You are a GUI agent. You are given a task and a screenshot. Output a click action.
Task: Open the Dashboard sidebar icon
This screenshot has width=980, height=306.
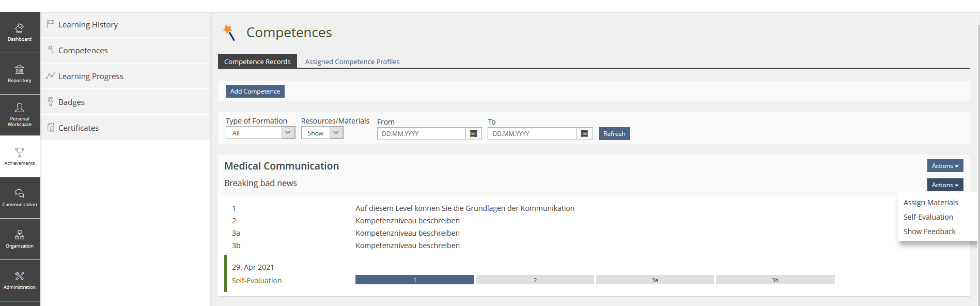pos(20,32)
